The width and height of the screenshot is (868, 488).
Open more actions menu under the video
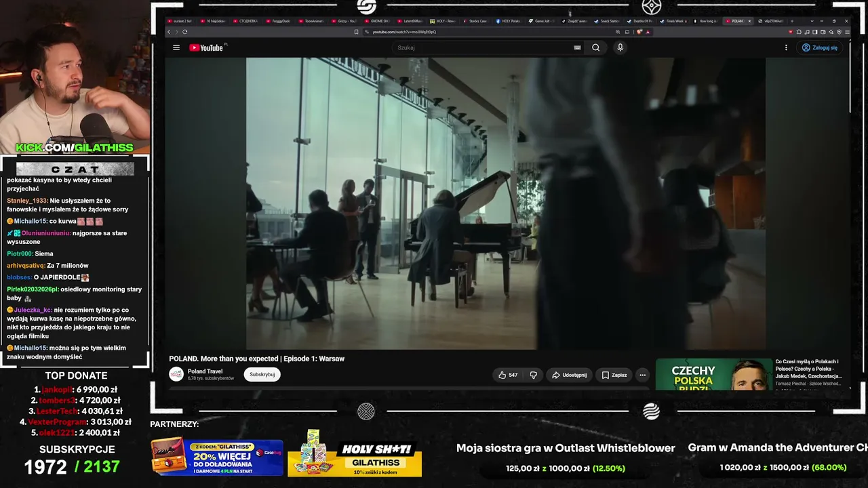[x=642, y=375]
